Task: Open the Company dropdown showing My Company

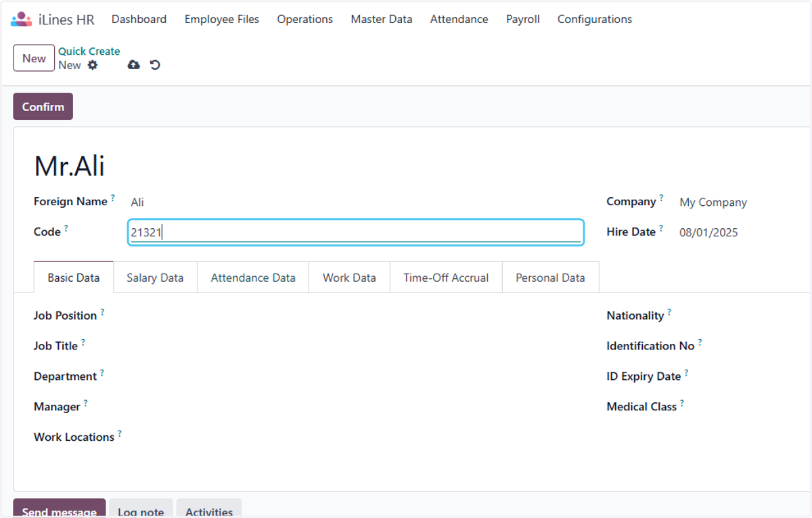Action: 713,202
